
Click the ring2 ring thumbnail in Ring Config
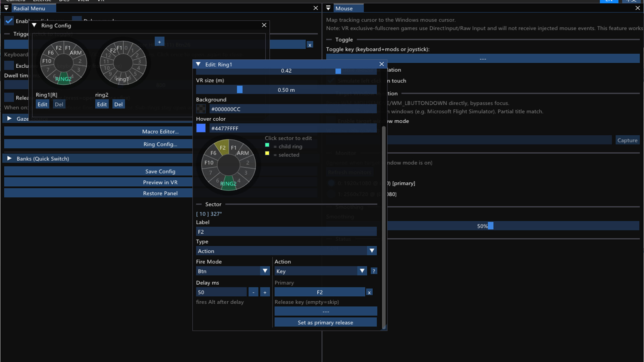pos(123,63)
